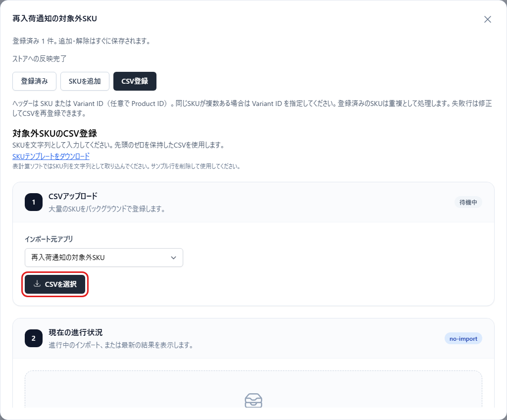507x420 pixels.
Task: Click the ストアへの反映完了 message
Action: [40, 59]
